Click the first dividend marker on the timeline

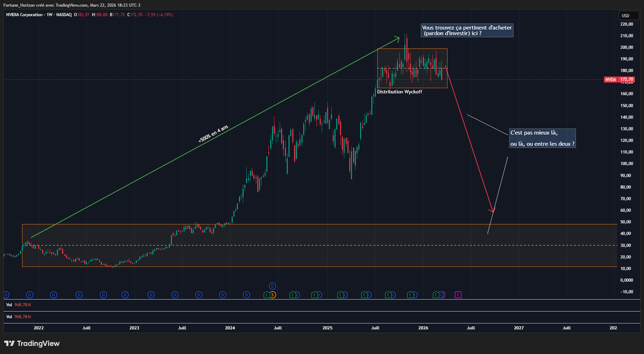[5, 294]
